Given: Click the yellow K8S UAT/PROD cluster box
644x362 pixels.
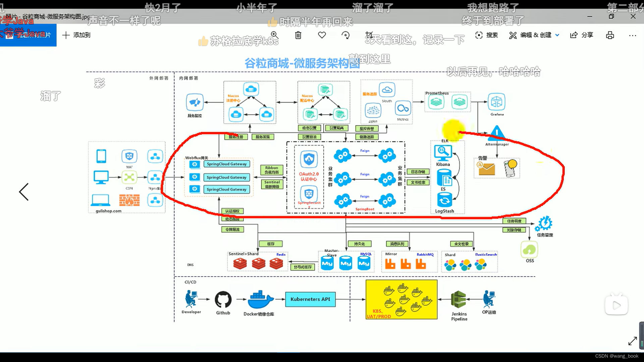Looking at the screenshot, I should (x=401, y=300).
